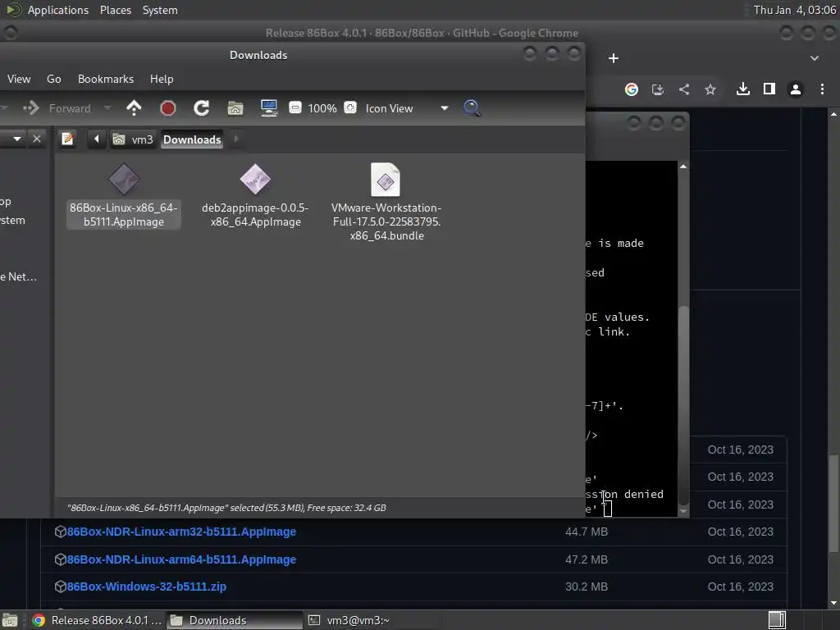Click the red Stop loading icon

(167, 108)
